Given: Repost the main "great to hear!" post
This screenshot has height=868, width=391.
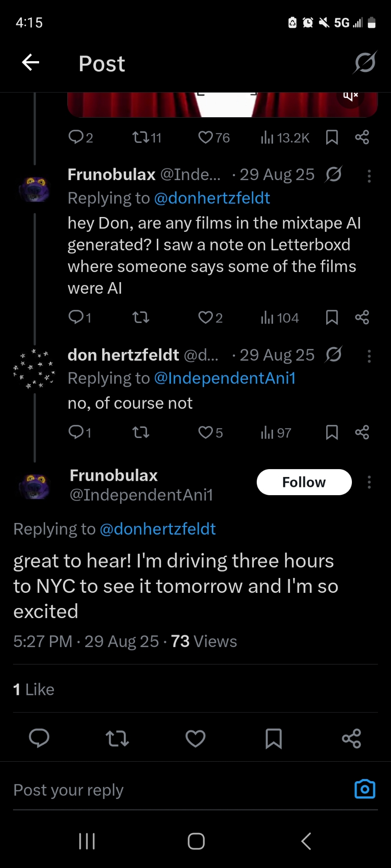Looking at the screenshot, I should [117, 738].
